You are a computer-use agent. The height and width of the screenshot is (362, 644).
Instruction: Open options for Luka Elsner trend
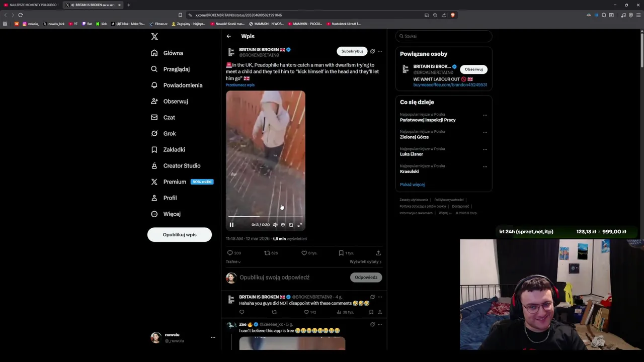[x=485, y=149]
